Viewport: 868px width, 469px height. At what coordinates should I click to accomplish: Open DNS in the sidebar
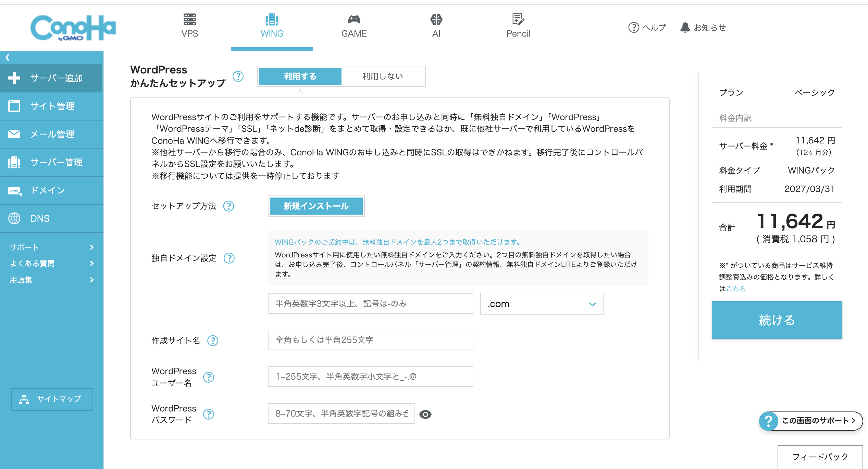(x=39, y=218)
